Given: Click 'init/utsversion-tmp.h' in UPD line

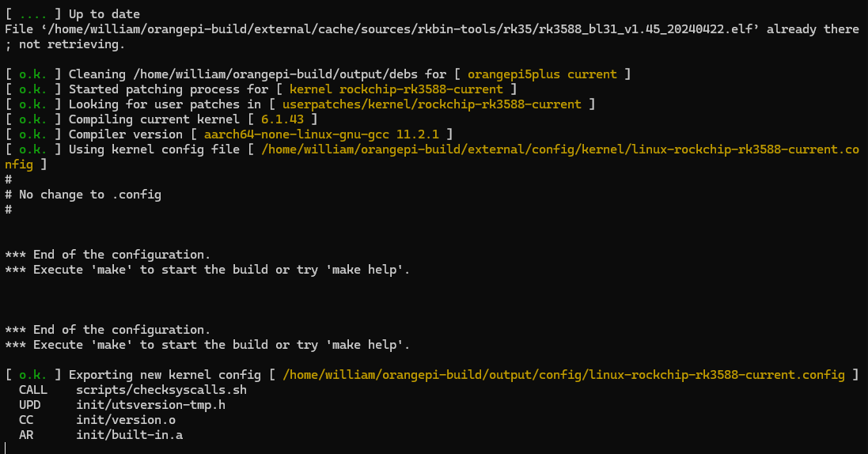Looking at the screenshot, I should 150,405.
